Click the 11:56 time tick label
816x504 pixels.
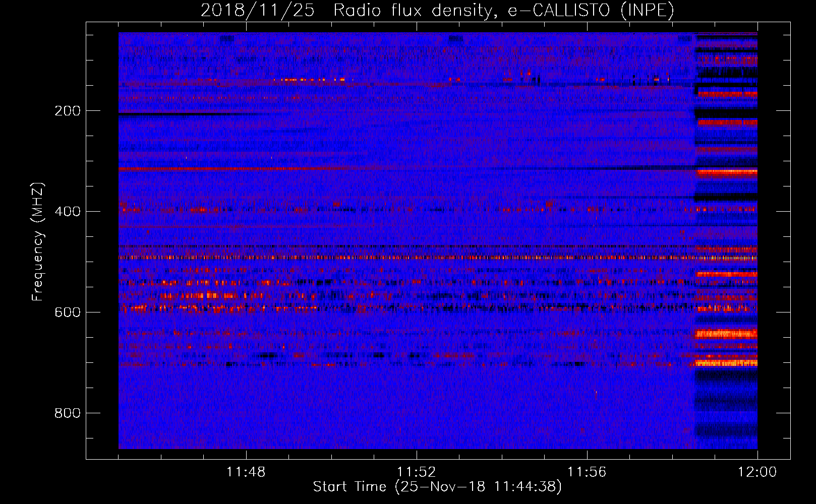click(587, 472)
